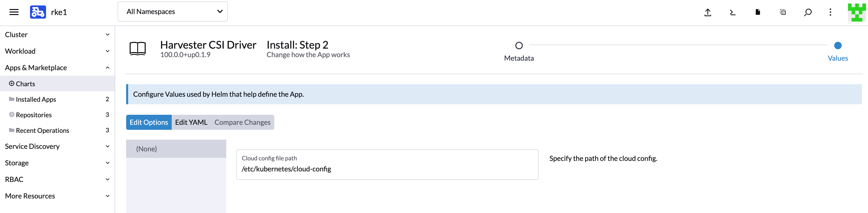This screenshot has height=213, width=868.
Task: Open Installed Apps in sidebar
Action: coord(36,99)
